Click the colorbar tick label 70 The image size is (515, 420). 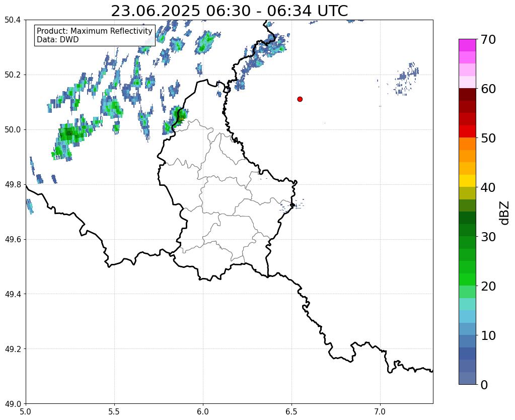pos(488,39)
